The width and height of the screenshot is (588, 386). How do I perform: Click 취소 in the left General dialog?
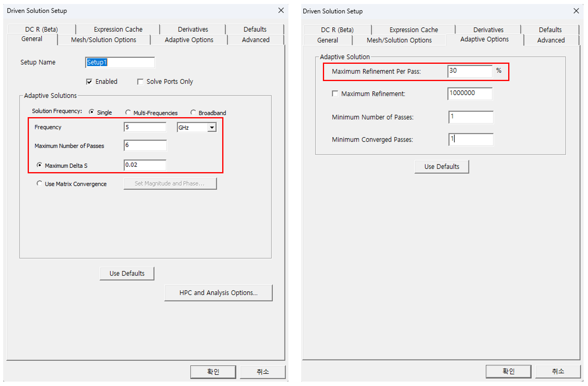pos(263,372)
